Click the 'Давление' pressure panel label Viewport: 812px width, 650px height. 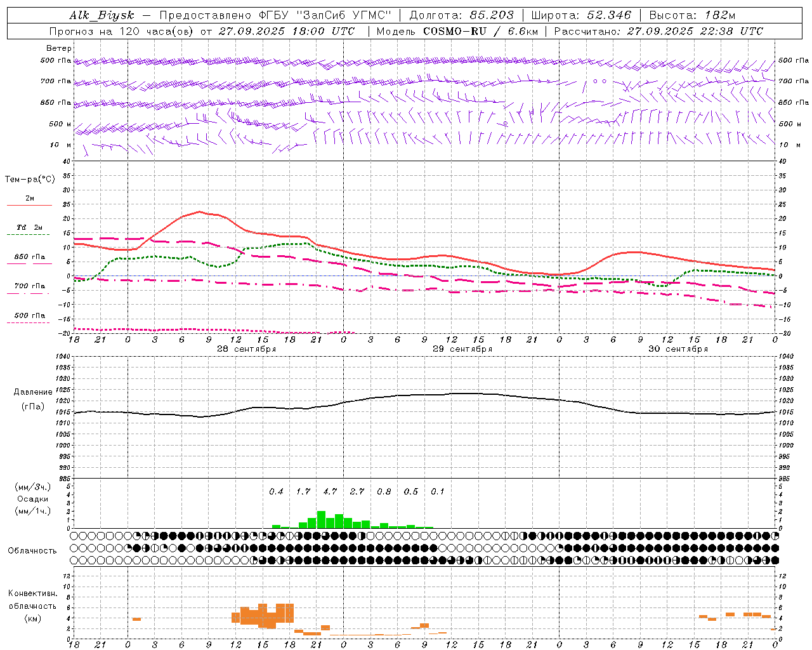[33, 392]
